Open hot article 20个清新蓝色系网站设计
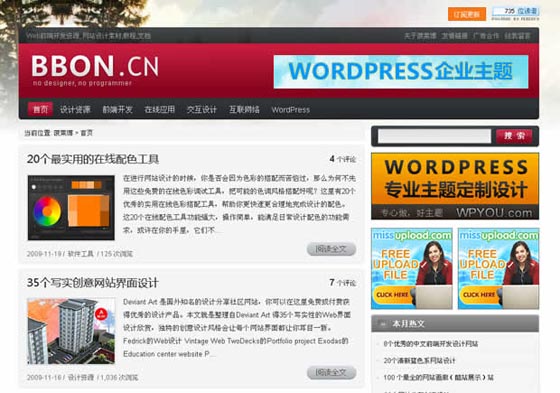This screenshot has width=560, height=393. click(419, 360)
